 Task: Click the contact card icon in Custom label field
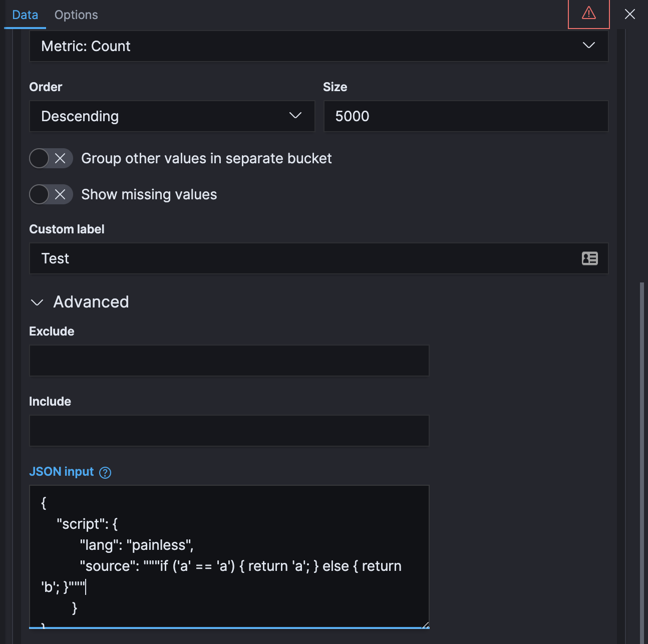pos(589,258)
